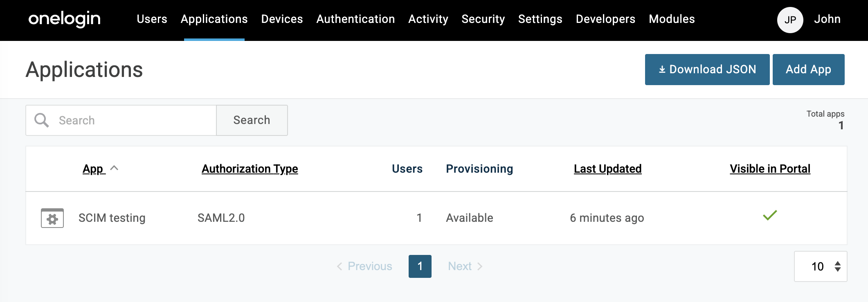Sort by Visible in Portal column
The image size is (868, 302).
pos(770,169)
